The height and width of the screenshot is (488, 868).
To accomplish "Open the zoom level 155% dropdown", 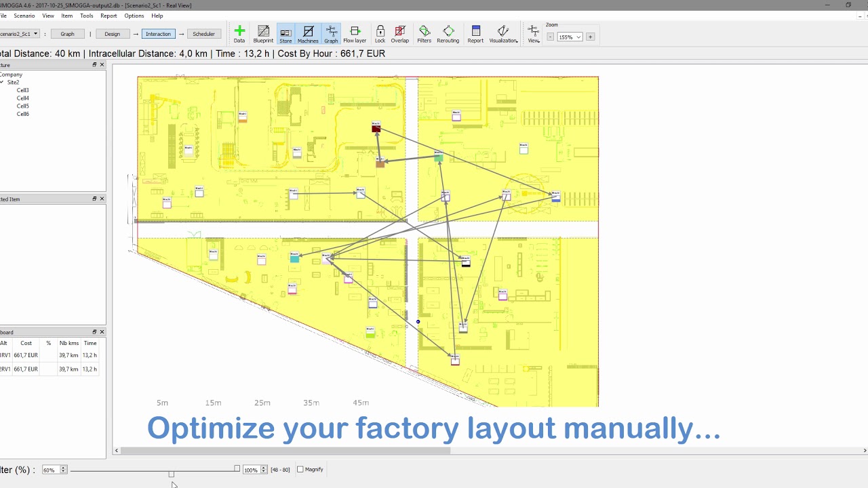I will [x=570, y=37].
